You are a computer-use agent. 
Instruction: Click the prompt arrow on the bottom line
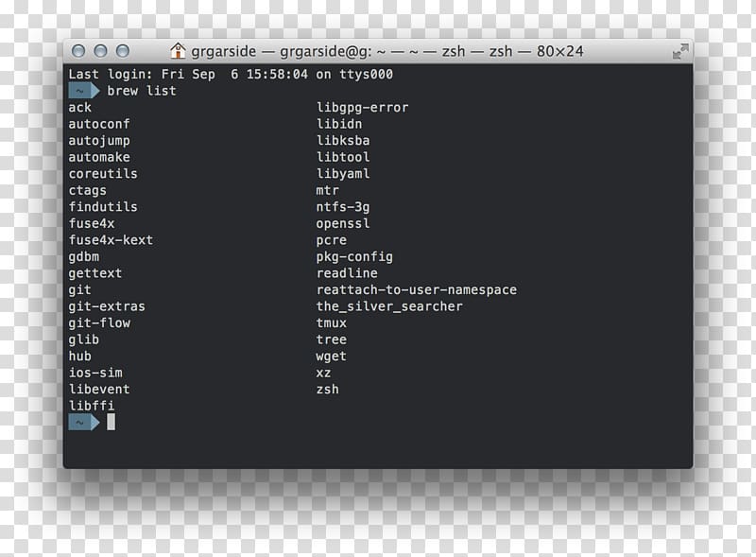tap(85, 422)
